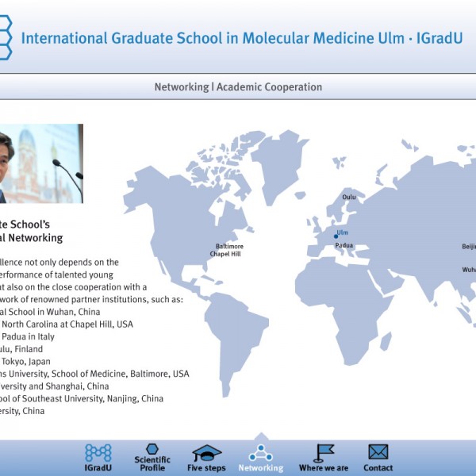Screen dimensions: 476x476
Task: Click the Padua label on the map
Action: pos(344,245)
